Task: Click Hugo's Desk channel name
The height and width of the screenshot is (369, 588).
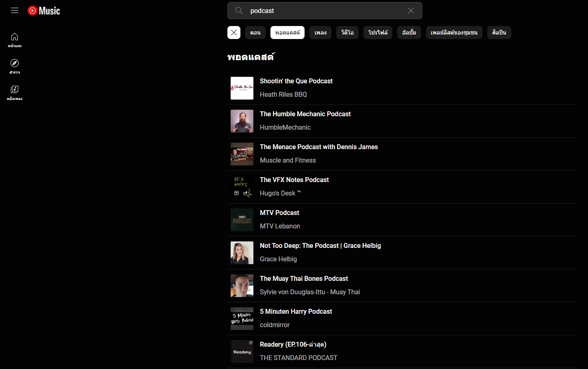Action: click(280, 193)
